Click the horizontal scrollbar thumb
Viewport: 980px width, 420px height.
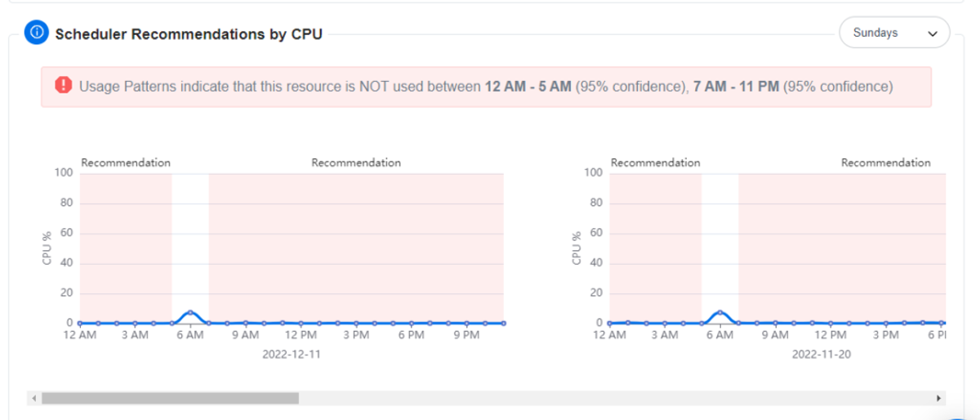click(170, 399)
